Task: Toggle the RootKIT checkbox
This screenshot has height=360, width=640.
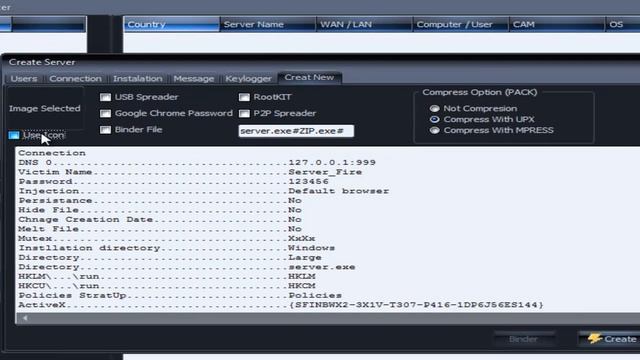Action: tap(244, 97)
